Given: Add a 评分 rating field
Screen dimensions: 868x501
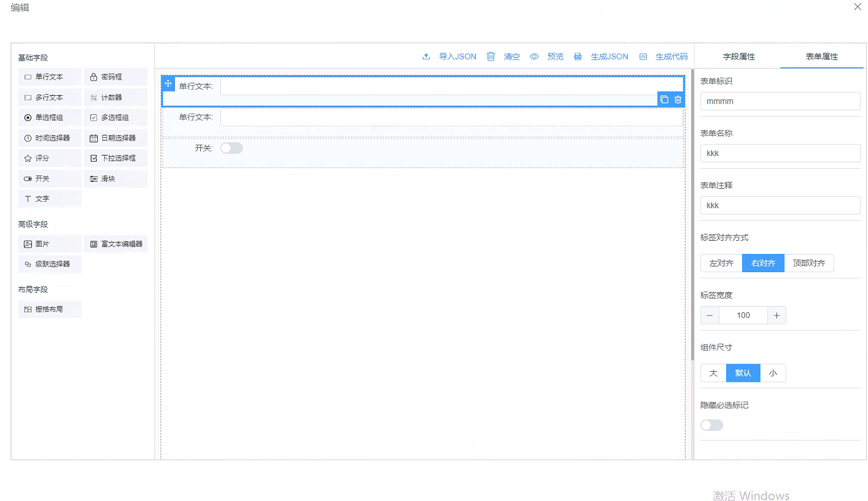Looking at the screenshot, I should [50, 159].
